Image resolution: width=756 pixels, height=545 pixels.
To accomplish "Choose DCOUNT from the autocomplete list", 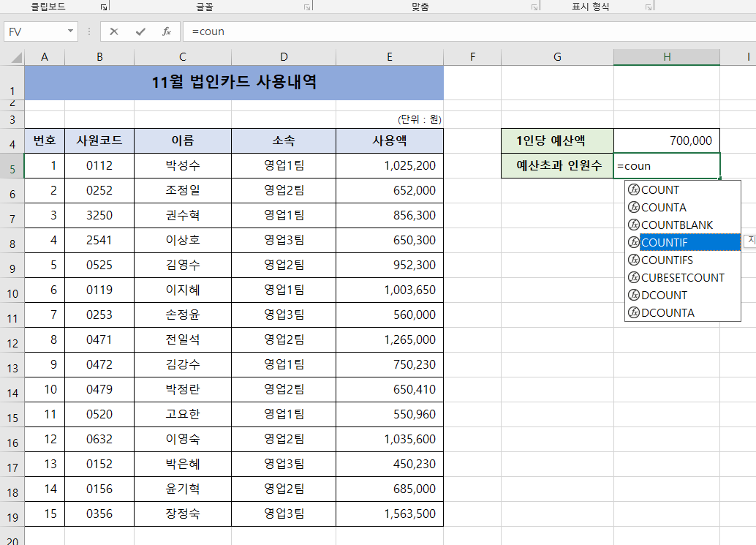I will pos(683,295).
